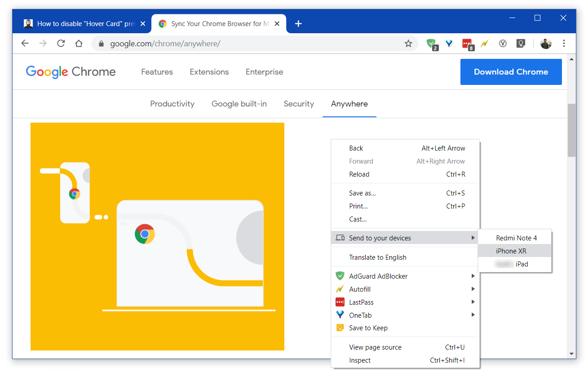Open the Features navigation link
Image resolution: width=588 pixels, height=377 pixels.
tap(157, 72)
